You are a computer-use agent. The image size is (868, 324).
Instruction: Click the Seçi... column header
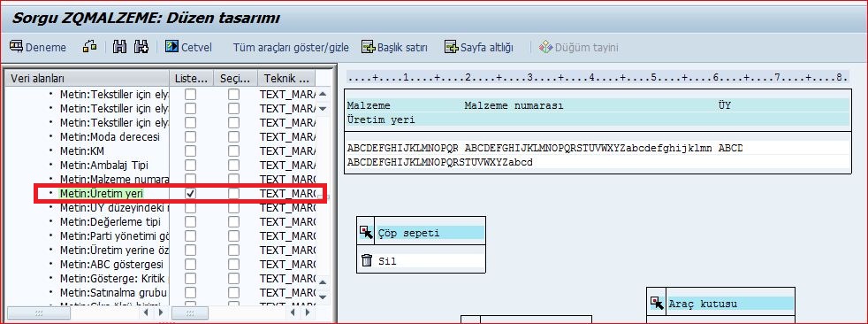[x=236, y=78]
